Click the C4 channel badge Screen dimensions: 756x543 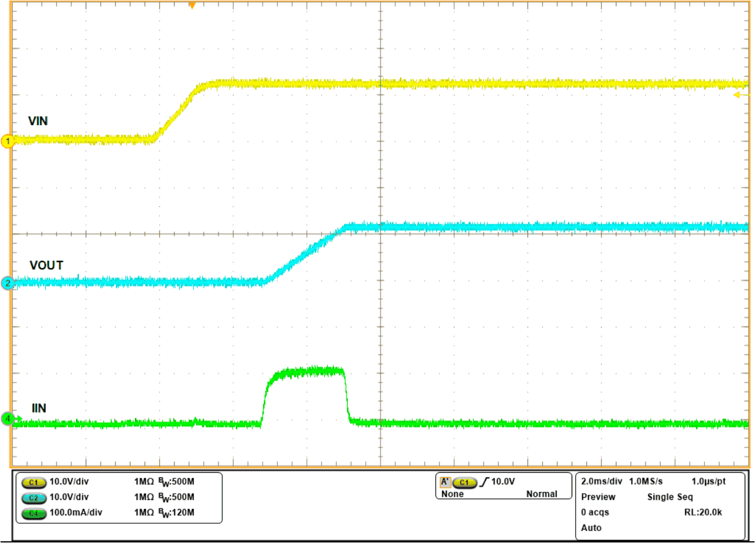click(x=33, y=514)
